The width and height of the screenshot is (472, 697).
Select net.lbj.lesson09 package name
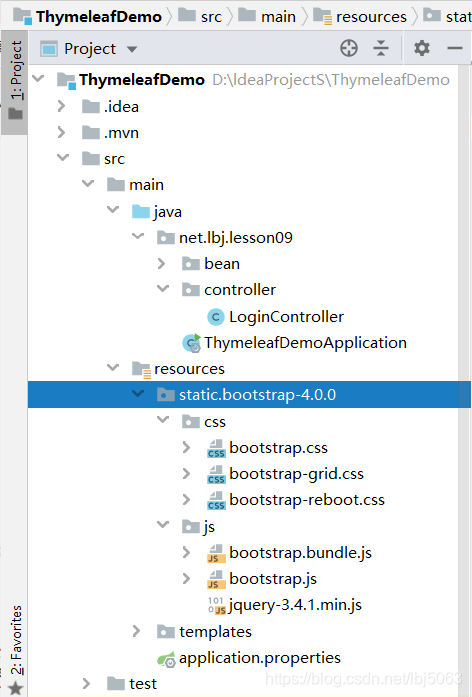point(236,238)
